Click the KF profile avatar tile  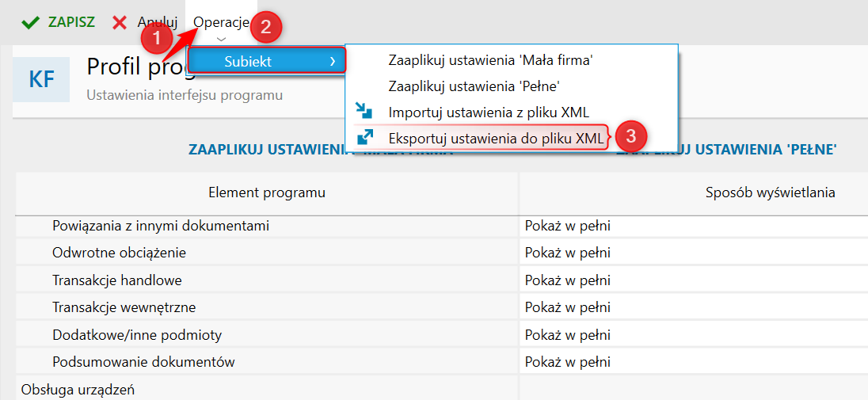pos(41,79)
